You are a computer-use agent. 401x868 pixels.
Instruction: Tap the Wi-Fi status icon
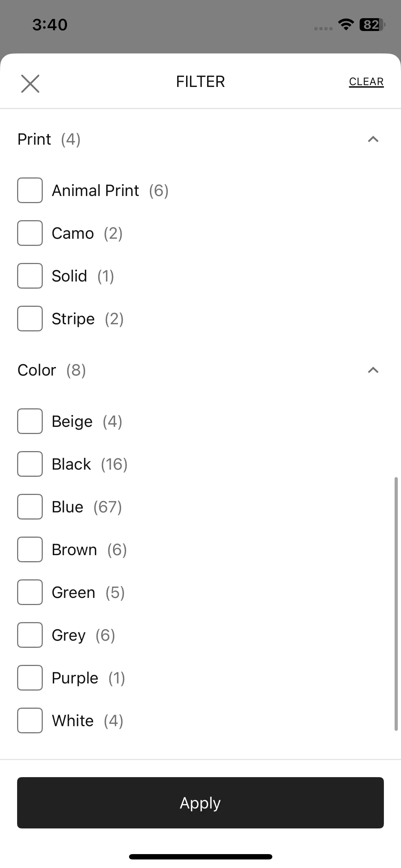coord(346,25)
